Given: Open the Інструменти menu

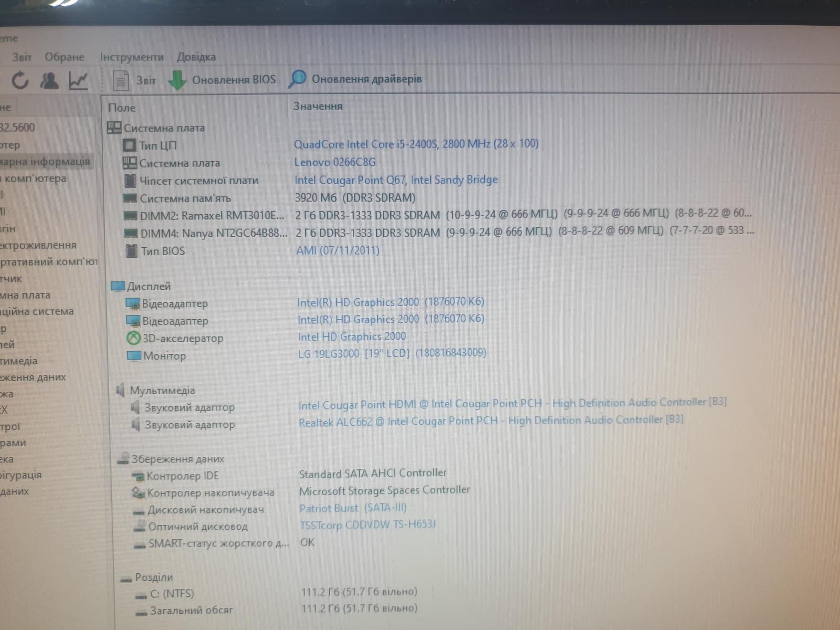Looking at the screenshot, I should tap(132, 57).
